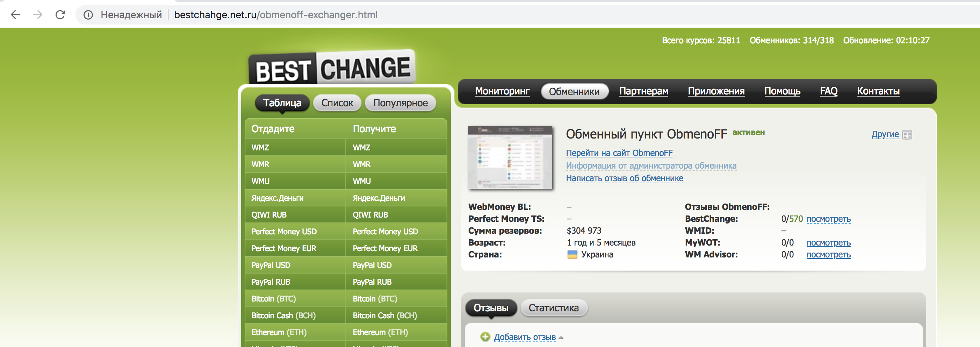
Task: Pick Perfect Money USD in Получите column
Action: [x=396, y=231]
